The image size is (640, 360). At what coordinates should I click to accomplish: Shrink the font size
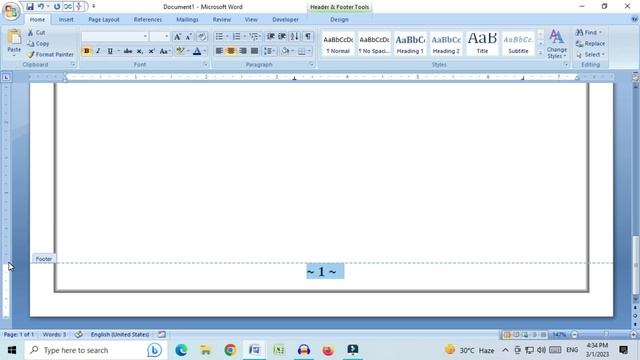pos(189,37)
